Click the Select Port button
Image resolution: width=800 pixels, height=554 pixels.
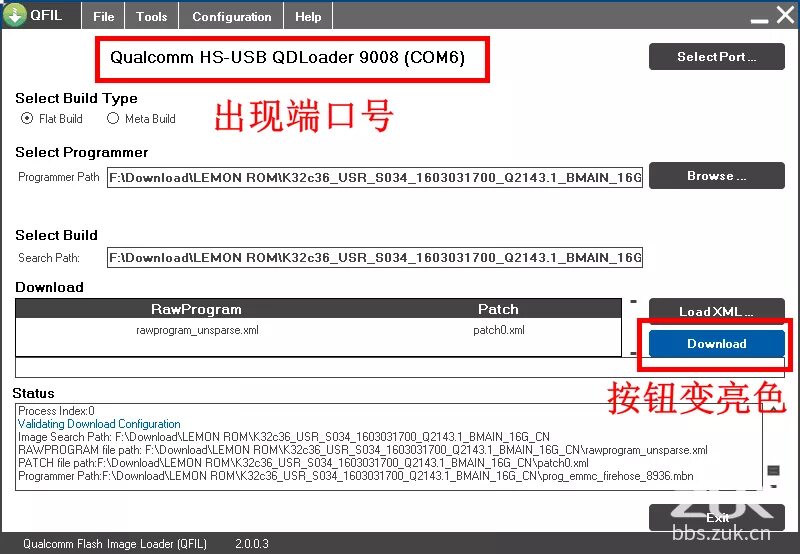pos(716,57)
